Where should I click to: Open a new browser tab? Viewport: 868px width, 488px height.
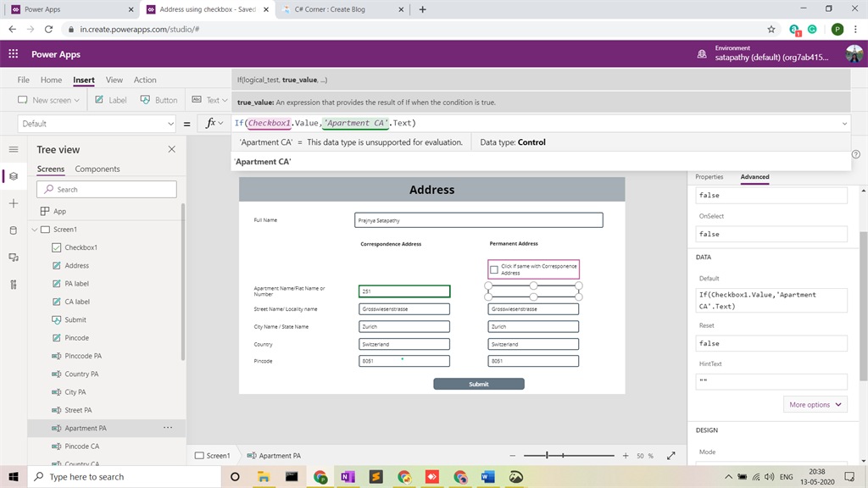click(422, 9)
